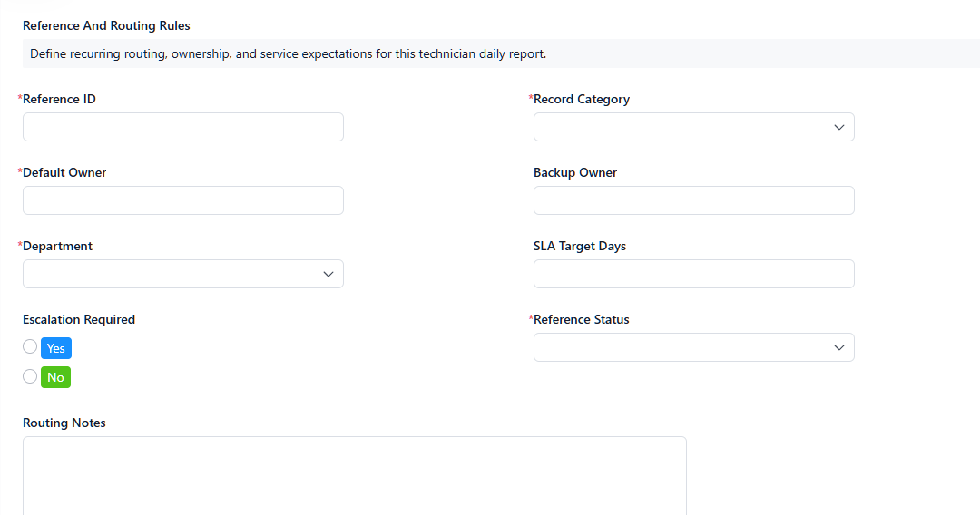Screen dimensions: 980x515
Task: Click the Default Owner label
Action: tap(64, 173)
